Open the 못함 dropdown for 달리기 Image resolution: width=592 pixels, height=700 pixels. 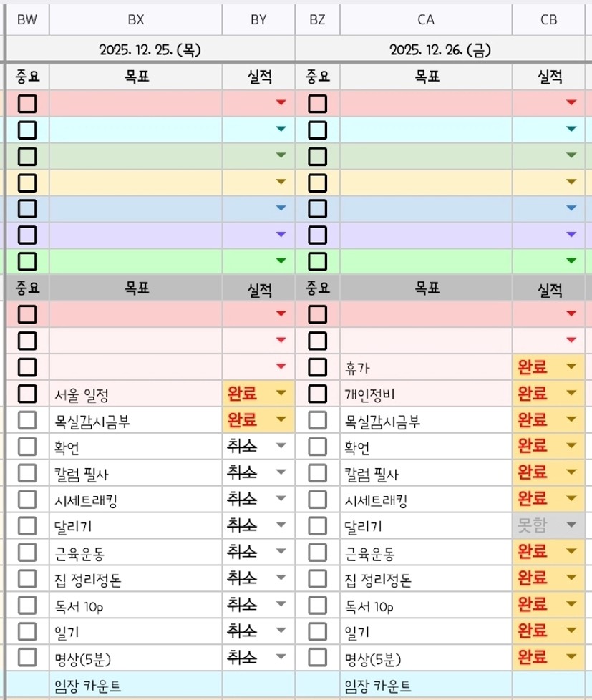click(x=571, y=525)
